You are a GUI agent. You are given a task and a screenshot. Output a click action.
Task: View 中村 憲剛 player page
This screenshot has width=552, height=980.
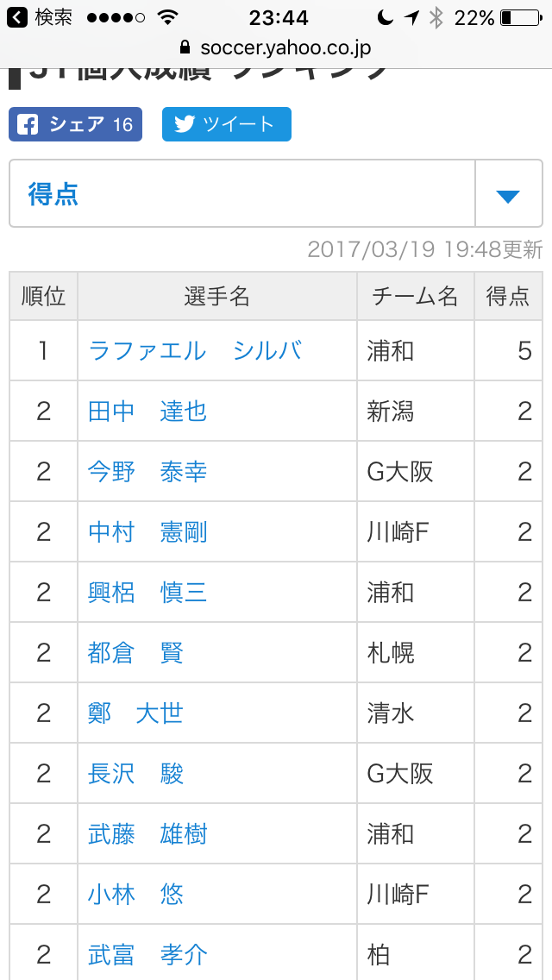click(147, 532)
